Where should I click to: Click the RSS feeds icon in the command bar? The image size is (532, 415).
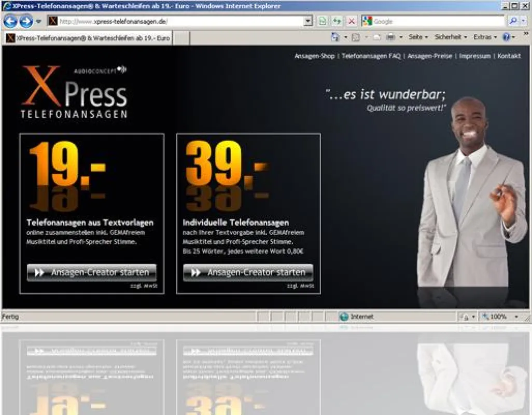356,37
